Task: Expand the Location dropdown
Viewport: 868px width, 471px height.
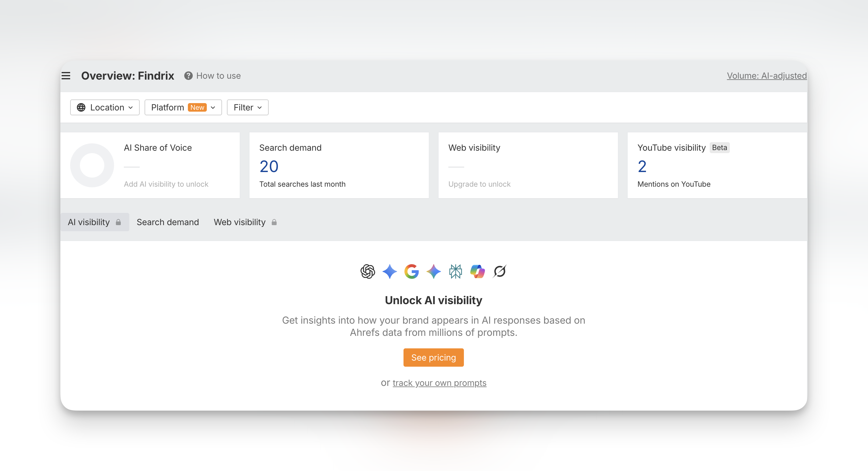Action: (105, 107)
